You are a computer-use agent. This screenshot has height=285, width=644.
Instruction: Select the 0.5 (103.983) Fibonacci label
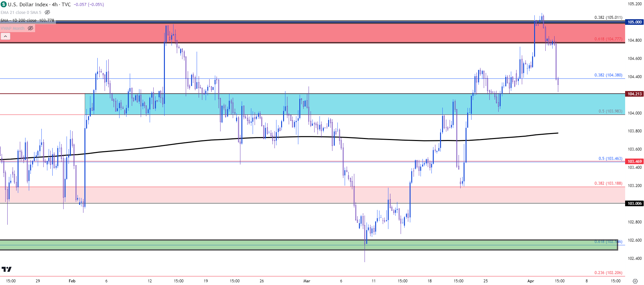point(610,111)
